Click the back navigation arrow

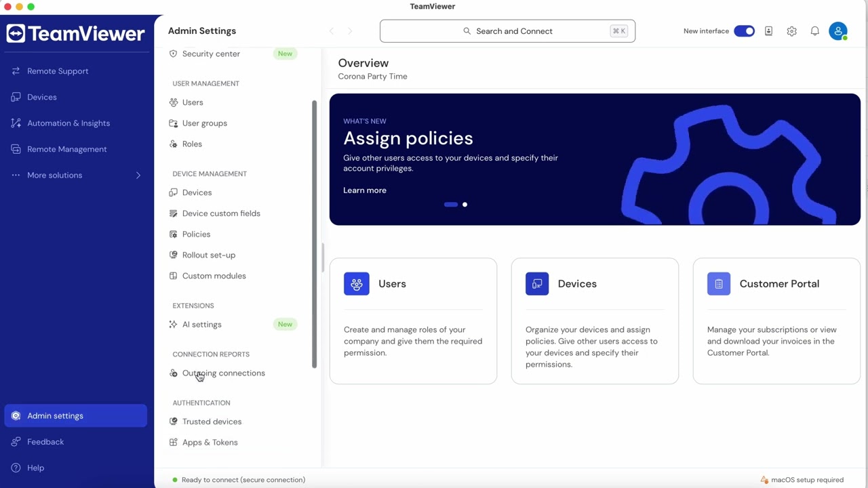coord(332,31)
